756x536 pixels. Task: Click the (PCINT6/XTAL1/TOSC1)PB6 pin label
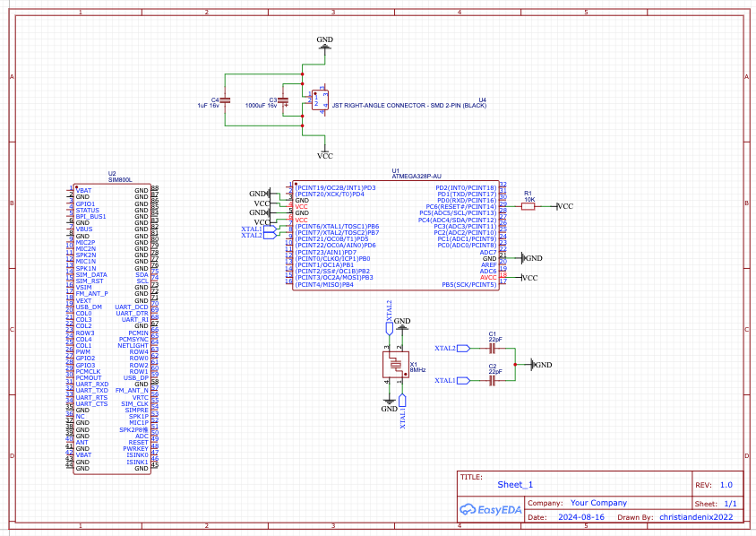337,226
